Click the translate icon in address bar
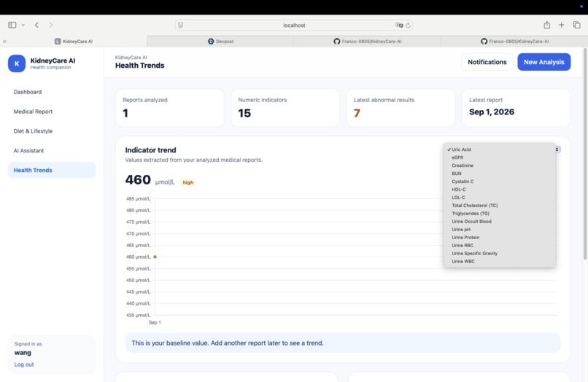The image size is (588, 382). (x=398, y=25)
